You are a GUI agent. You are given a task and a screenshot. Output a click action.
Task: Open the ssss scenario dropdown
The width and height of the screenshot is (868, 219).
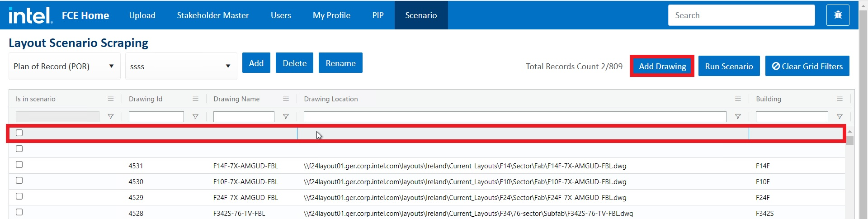pyautogui.click(x=181, y=66)
